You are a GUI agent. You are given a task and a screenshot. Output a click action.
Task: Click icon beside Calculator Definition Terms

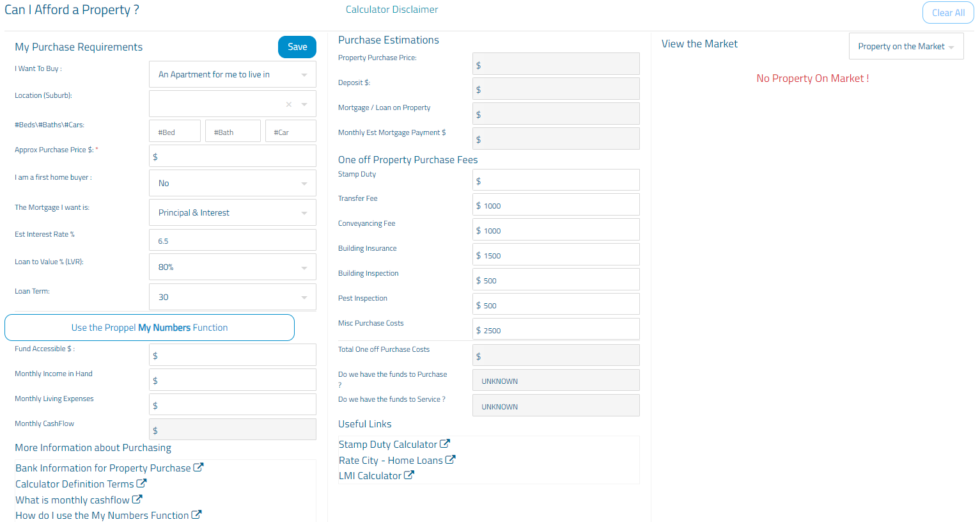point(141,484)
